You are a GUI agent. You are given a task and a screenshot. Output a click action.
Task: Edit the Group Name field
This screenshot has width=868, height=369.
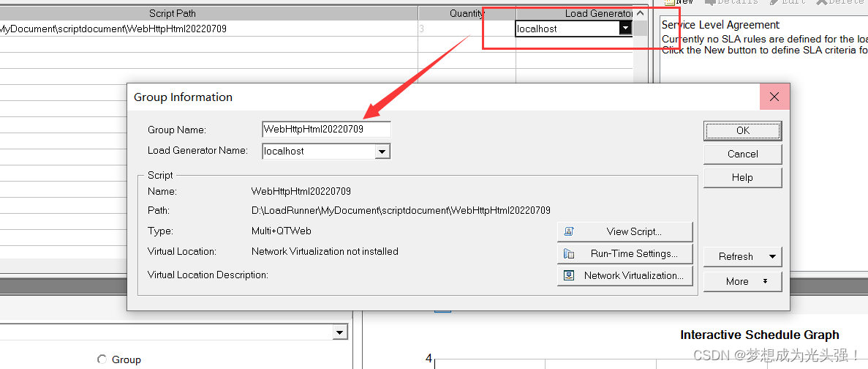point(326,130)
